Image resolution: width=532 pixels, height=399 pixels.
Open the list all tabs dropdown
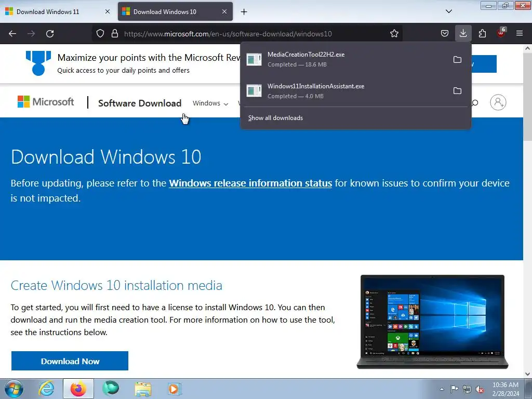point(448,11)
